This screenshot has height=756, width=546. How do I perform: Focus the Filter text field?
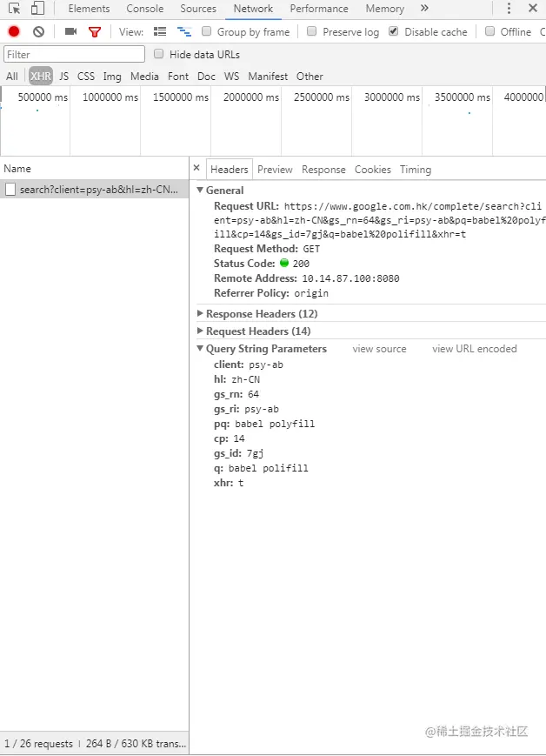click(x=74, y=54)
